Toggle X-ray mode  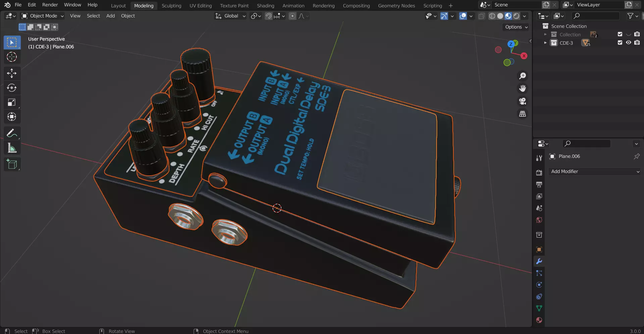tap(481, 16)
